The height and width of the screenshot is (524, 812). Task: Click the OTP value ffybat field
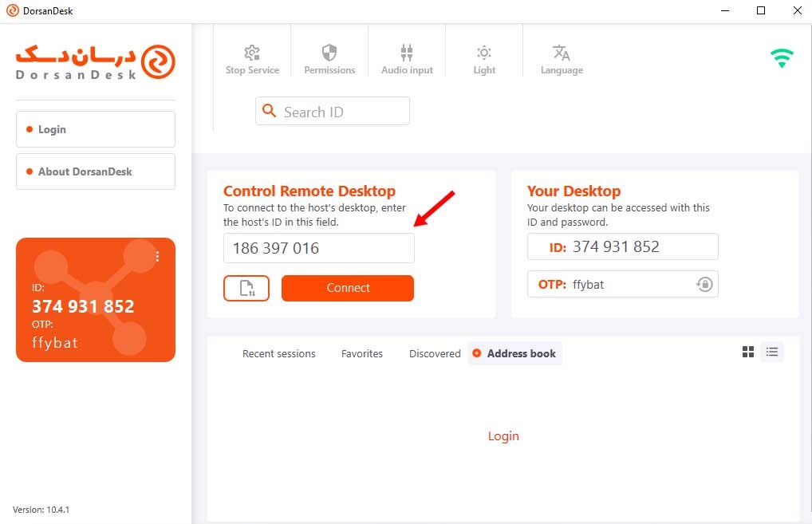622,284
